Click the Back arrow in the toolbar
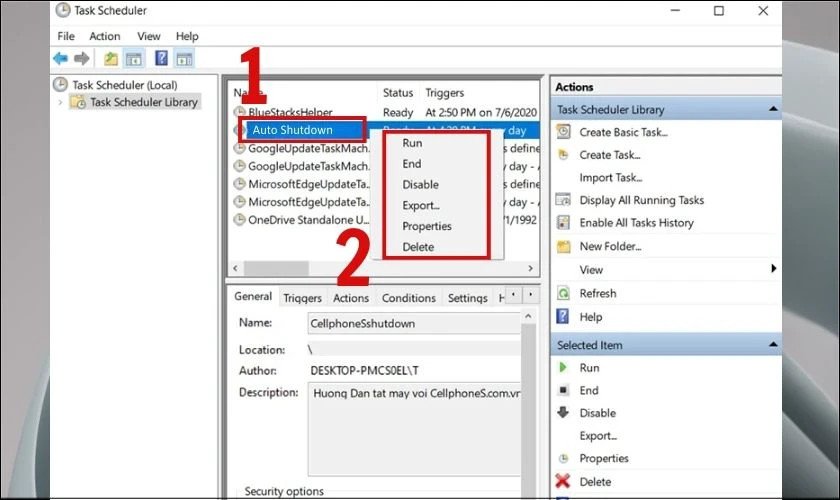Screen dimensions: 840x500 click(60, 59)
